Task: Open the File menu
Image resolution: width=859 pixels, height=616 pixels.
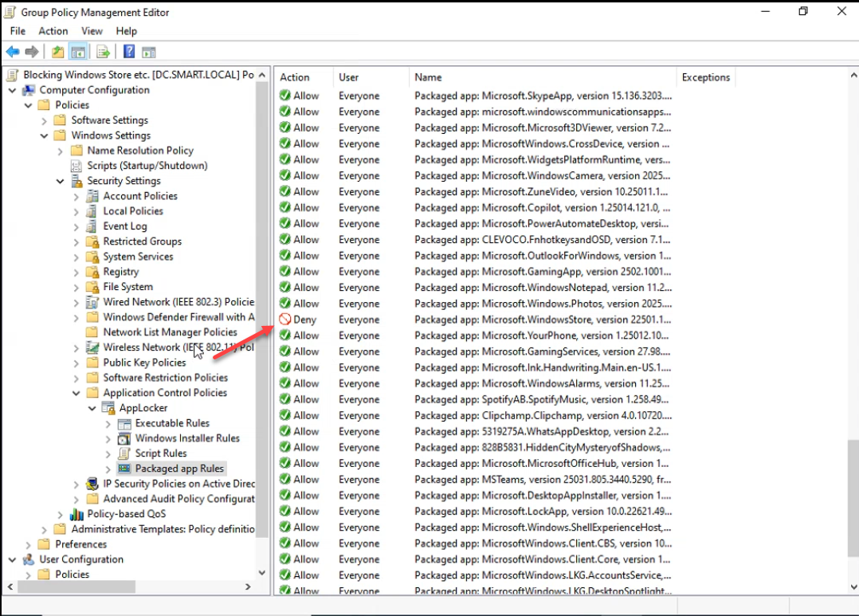Action: coord(18,31)
